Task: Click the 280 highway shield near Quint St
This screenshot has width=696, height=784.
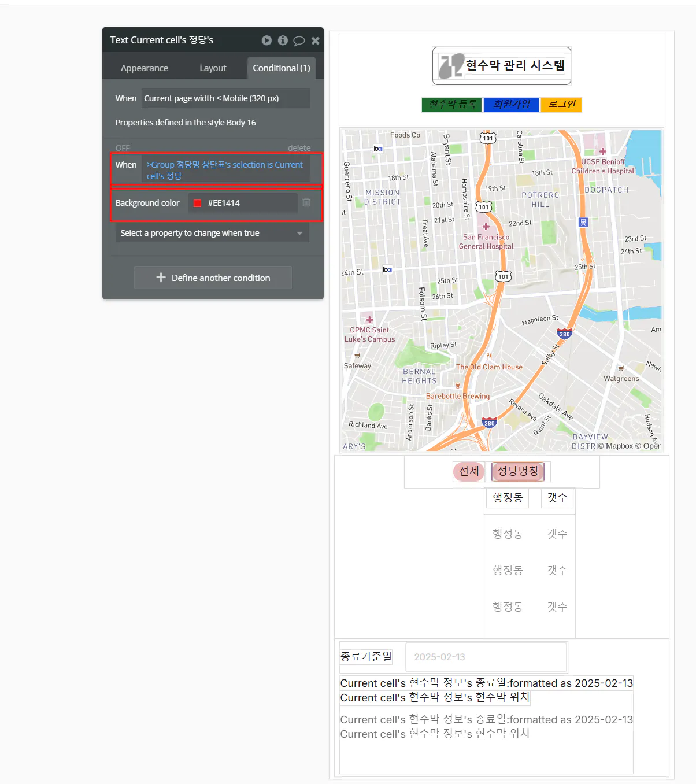Action: pos(490,423)
